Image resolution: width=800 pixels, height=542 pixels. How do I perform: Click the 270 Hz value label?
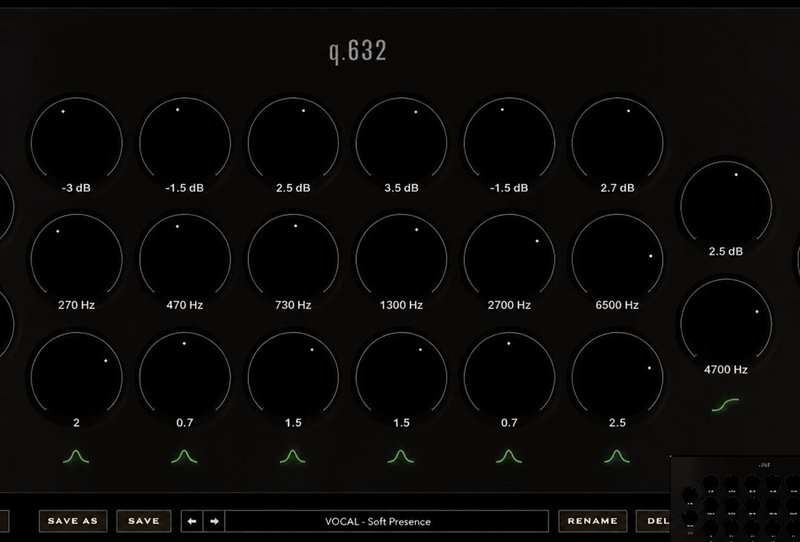tap(77, 305)
